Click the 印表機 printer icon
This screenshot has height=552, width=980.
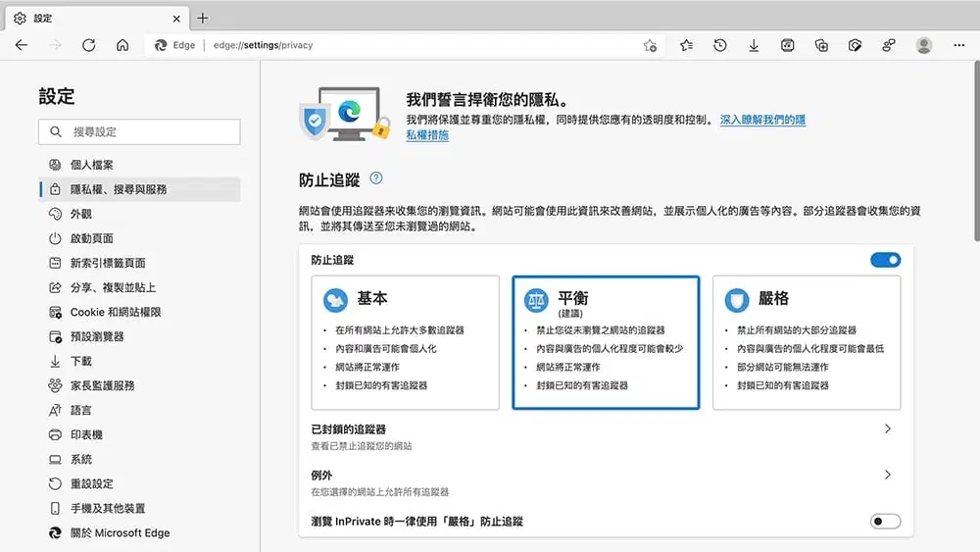point(55,434)
